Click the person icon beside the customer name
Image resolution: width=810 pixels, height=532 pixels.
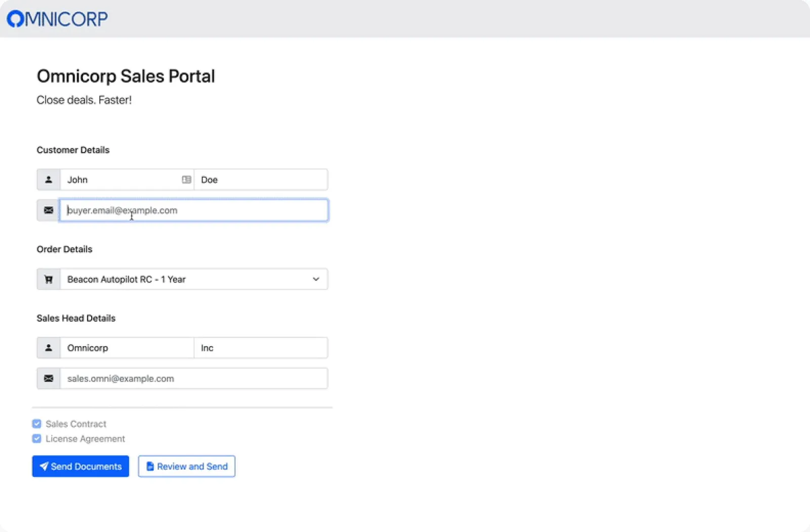(x=49, y=179)
